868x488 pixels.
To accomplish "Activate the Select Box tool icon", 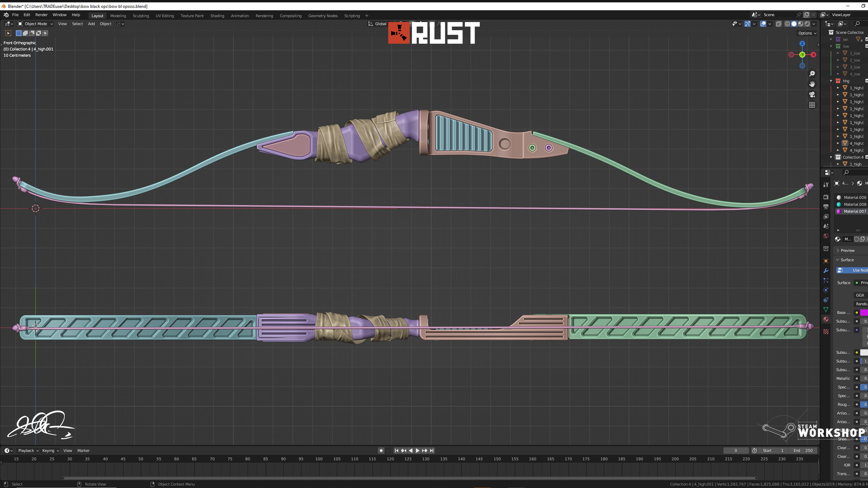I will [8, 33].
